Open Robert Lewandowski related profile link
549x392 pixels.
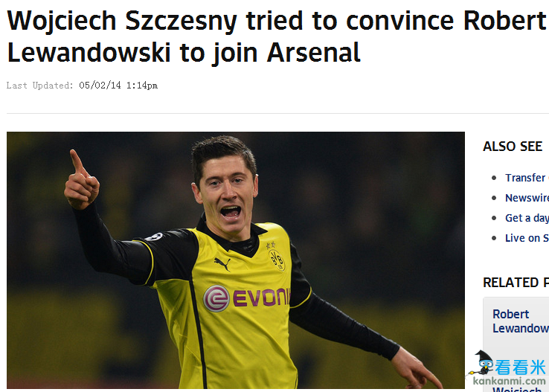click(520, 321)
